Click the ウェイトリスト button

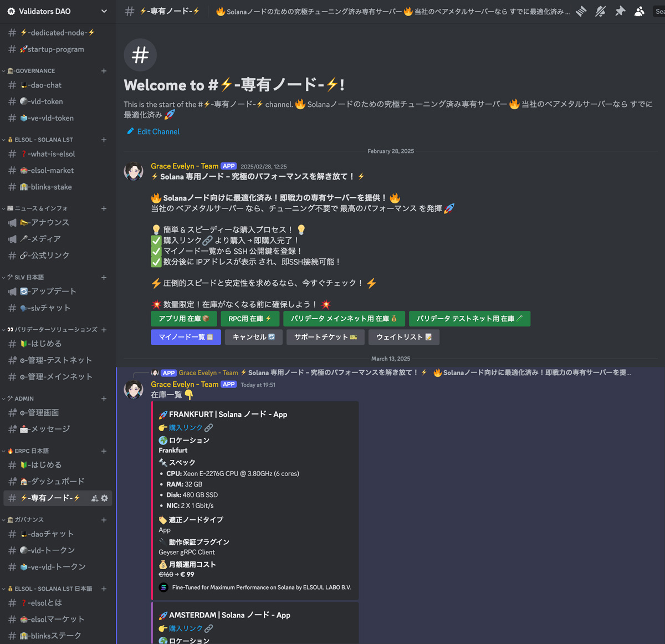coord(404,337)
